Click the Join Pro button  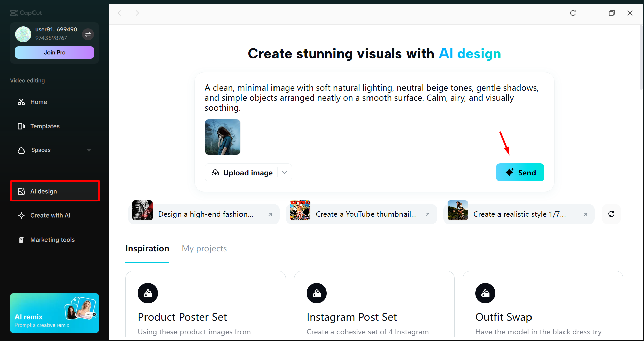point(54,52)
